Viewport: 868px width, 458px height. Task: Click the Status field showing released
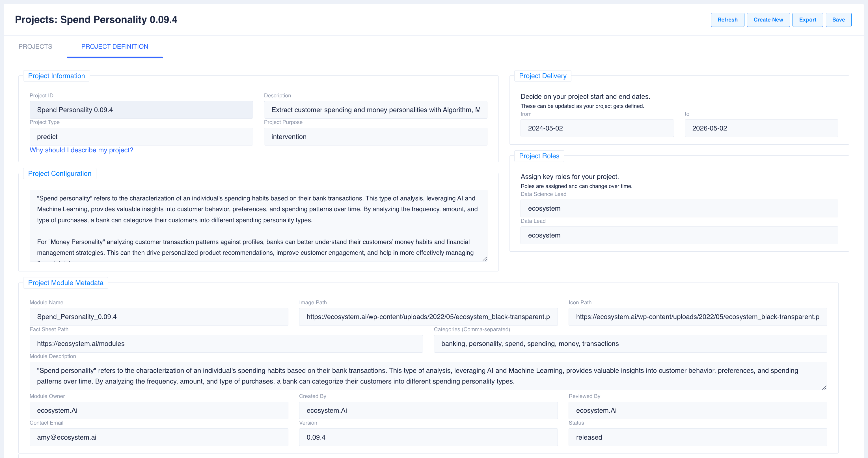click(x=698, y=437)
